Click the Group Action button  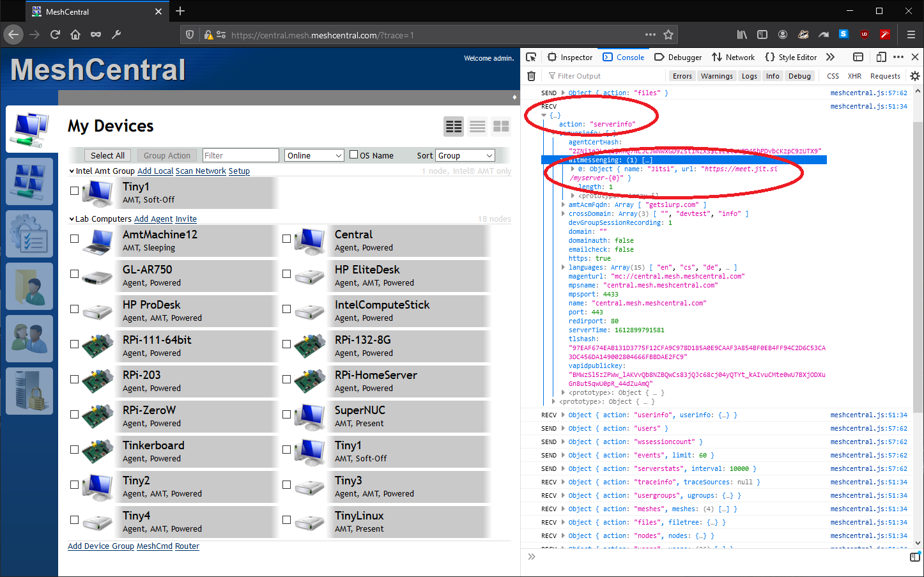167,155
